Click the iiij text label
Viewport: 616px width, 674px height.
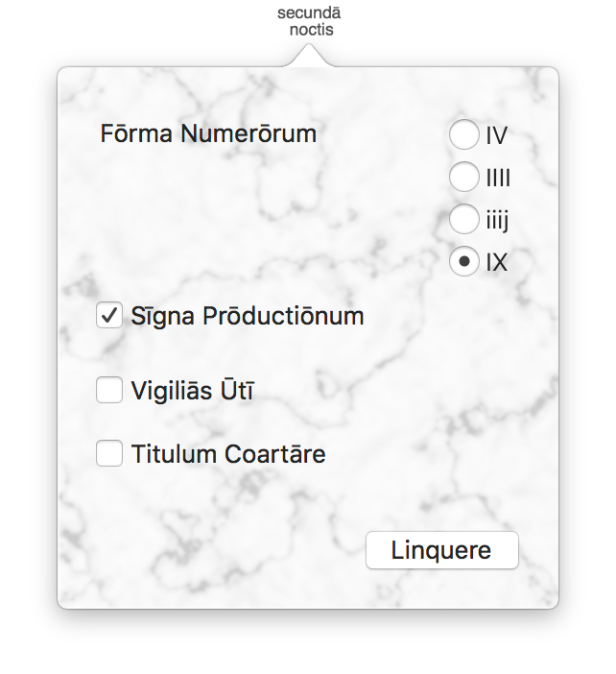(497, 221)
